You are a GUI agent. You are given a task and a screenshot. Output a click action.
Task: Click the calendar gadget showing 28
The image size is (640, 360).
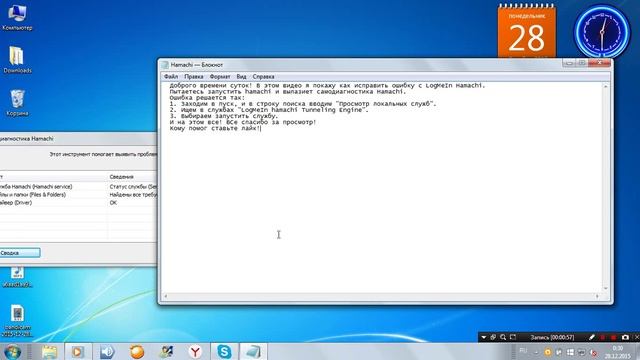pyautogui.click(x=527, y=32)
